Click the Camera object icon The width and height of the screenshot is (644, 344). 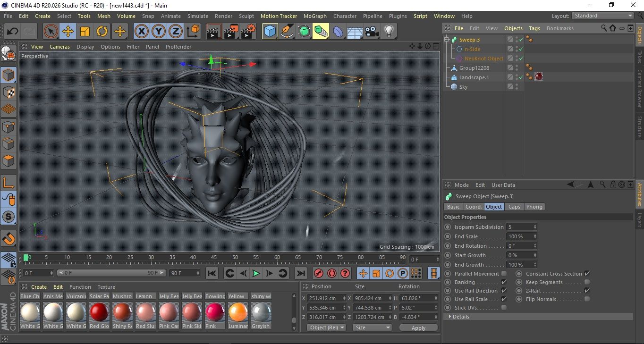[x=372, y=32]
